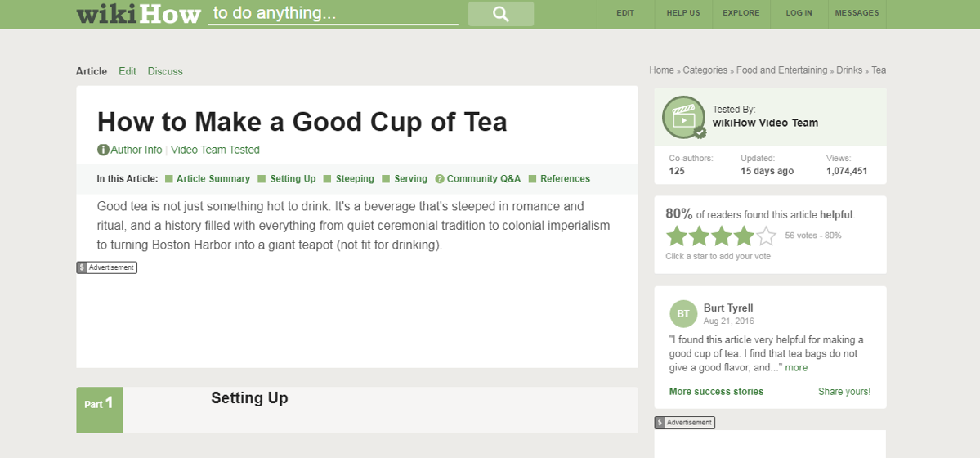
Task: Open the LOG IN button
Action: coord(799,13)
